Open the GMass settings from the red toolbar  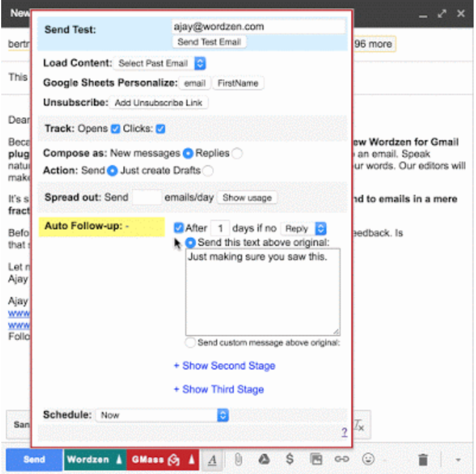pyautogui.click(x=172, y=459)
